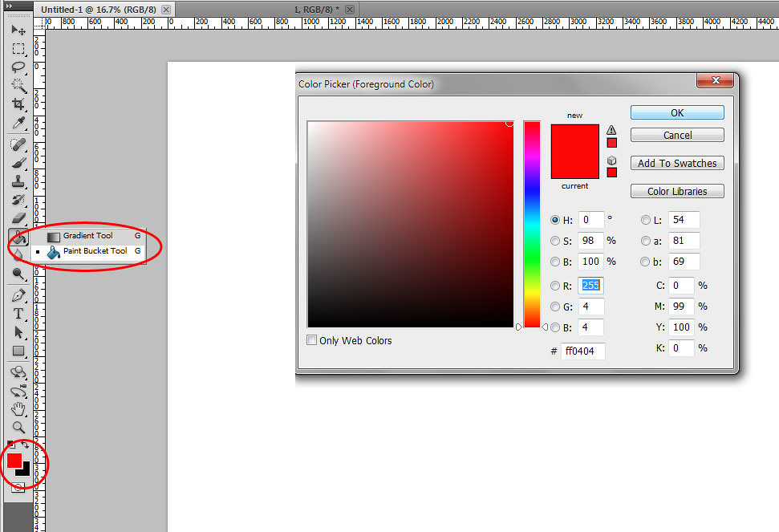Select the S saturation radio button
Screen dimensions: 779x532
[555, 241]
